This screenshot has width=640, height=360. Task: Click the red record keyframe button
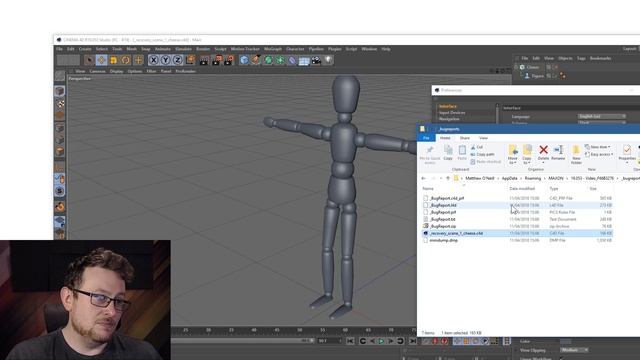coord(435,341)
